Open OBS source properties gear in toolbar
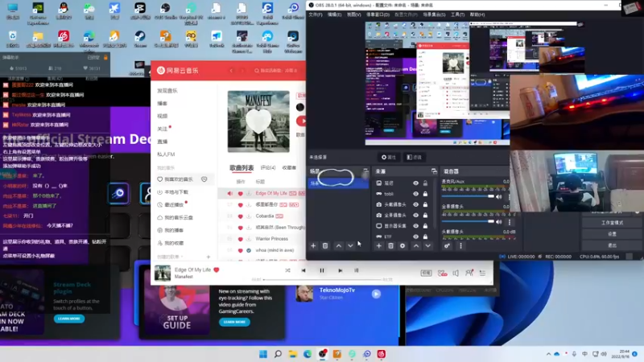Image resolution: width=644 pixels, height=362 pixels. click(x=402, y=246)
